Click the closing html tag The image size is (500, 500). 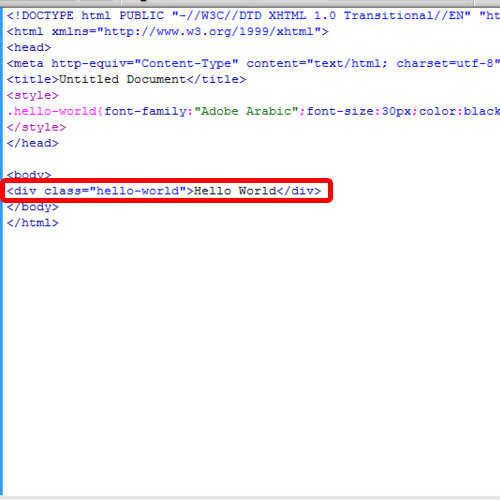point(33,223)
